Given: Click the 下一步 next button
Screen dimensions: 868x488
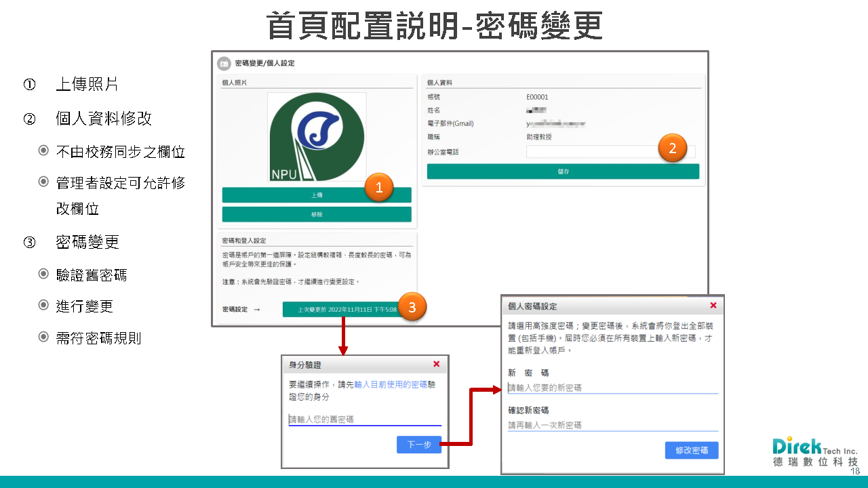Looking at the screenshot, I should click(418, 445).
